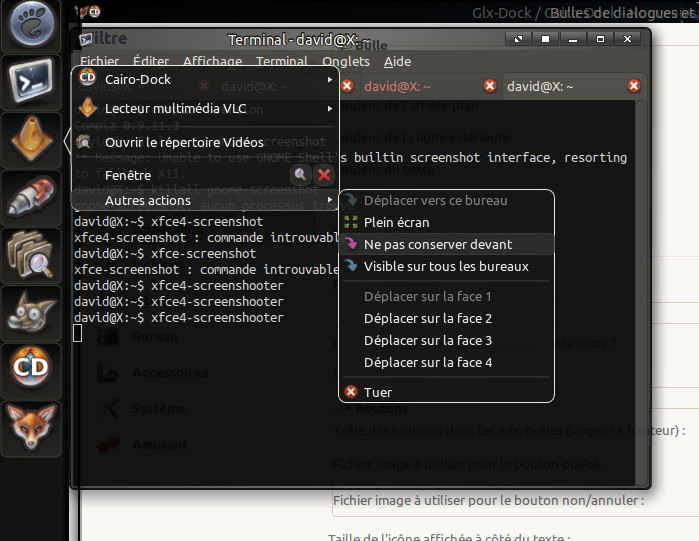Viewport: 699px width, 541px height.
Task: Open Lecteur multimédia VLC menu entry
Action: (205, 109)
